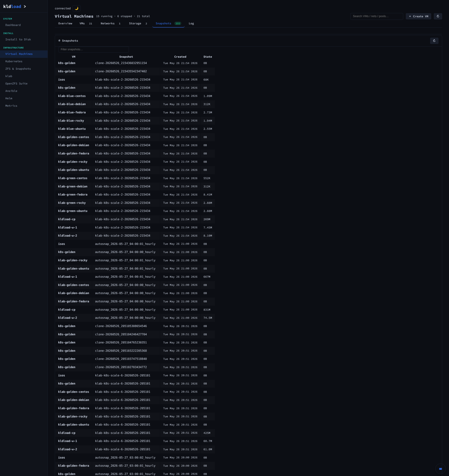Screen dimensions: 449x476
Task: Click the klab-green-centos VM cell
Action: (x=73, y=178)
